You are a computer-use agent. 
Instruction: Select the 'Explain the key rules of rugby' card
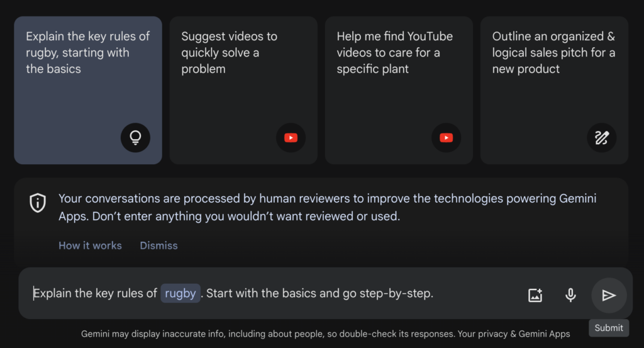(88, 91)
